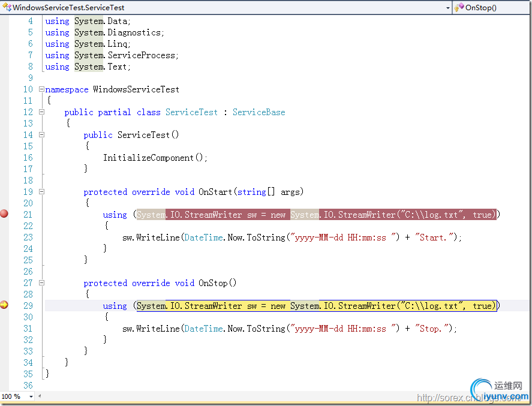Screen dimensions: 532x406
Task: Collapse the OnStop method on line 27
Action: pyautogui.click(x=41, y=282)
